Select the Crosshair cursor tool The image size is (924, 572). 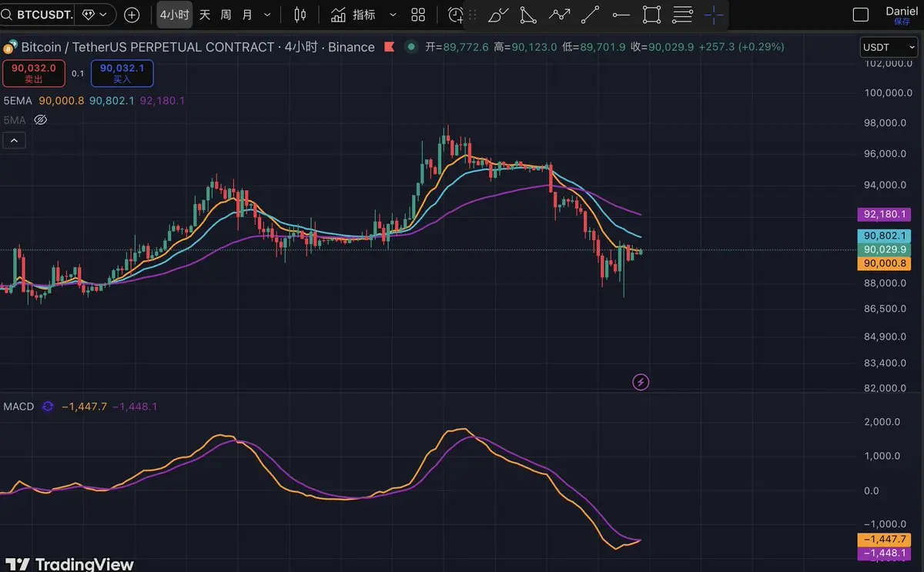point(713,14)
